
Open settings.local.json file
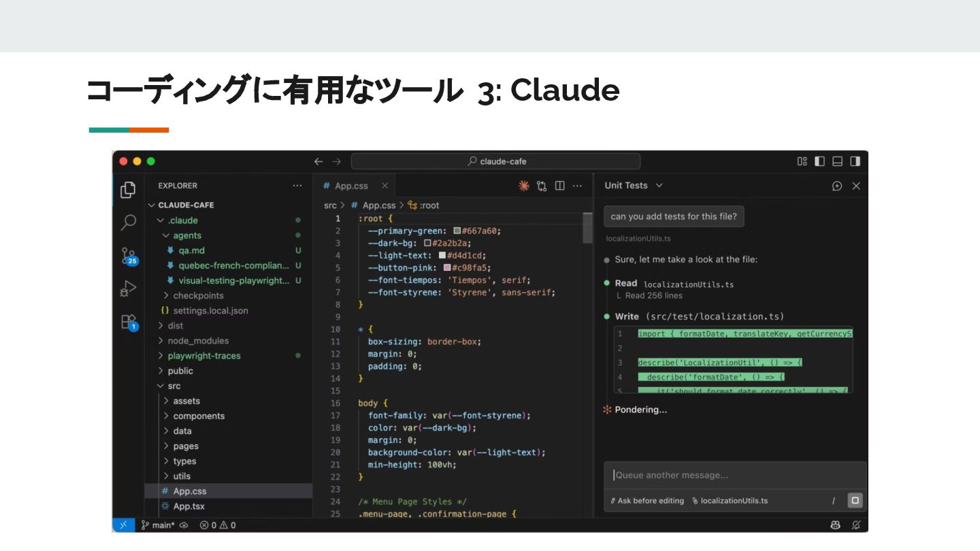pos(229,310)
